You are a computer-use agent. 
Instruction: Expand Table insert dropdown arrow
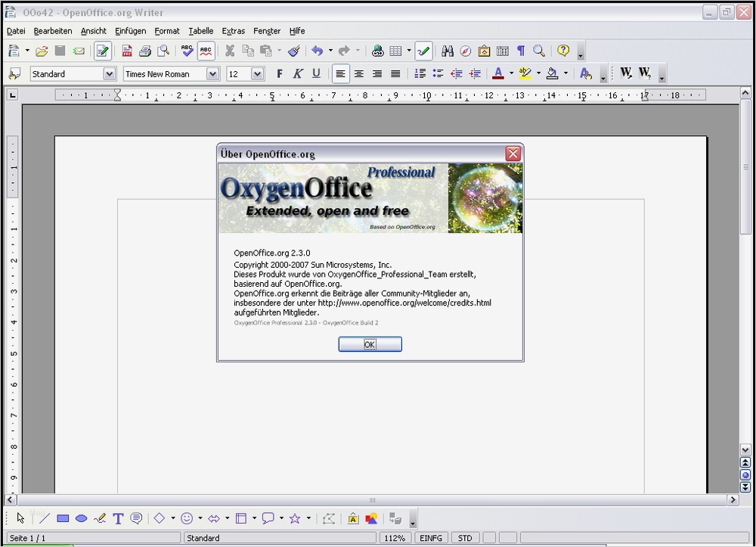click(409, 51)
